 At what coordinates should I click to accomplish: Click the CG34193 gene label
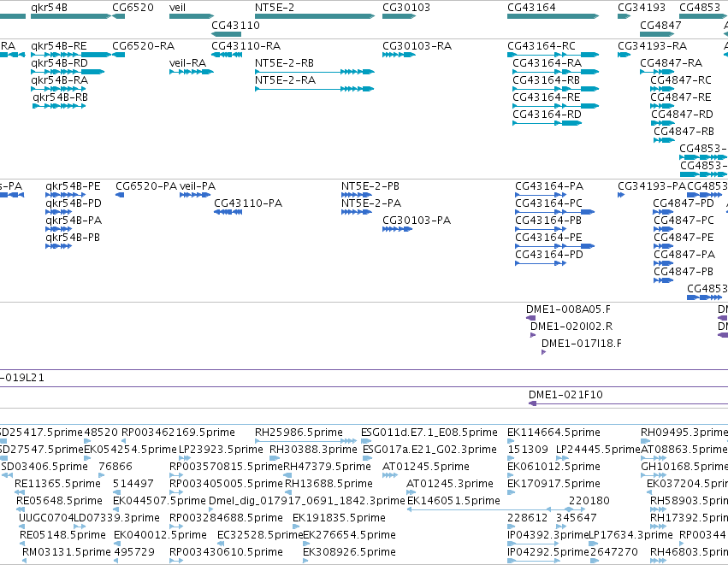coord(642,8)
